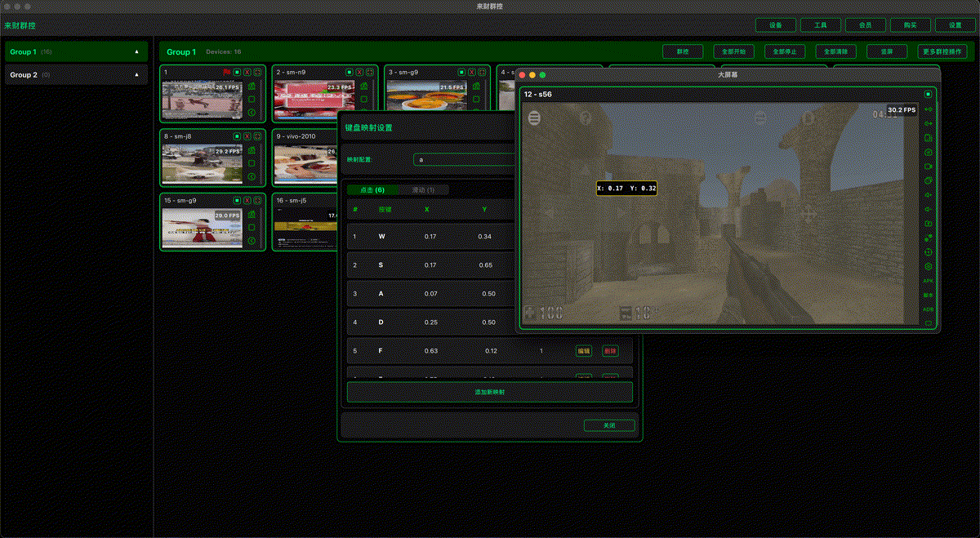The width and height of the screenshot is (980, 538).
Task: Click hexagon settings icon in big screen sidebar
Action: [928, 266]
